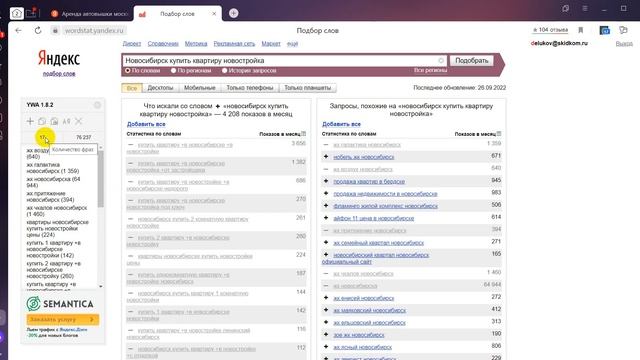
Task: Click the YWA copy with frequencies icon
Action: [54, 121]
